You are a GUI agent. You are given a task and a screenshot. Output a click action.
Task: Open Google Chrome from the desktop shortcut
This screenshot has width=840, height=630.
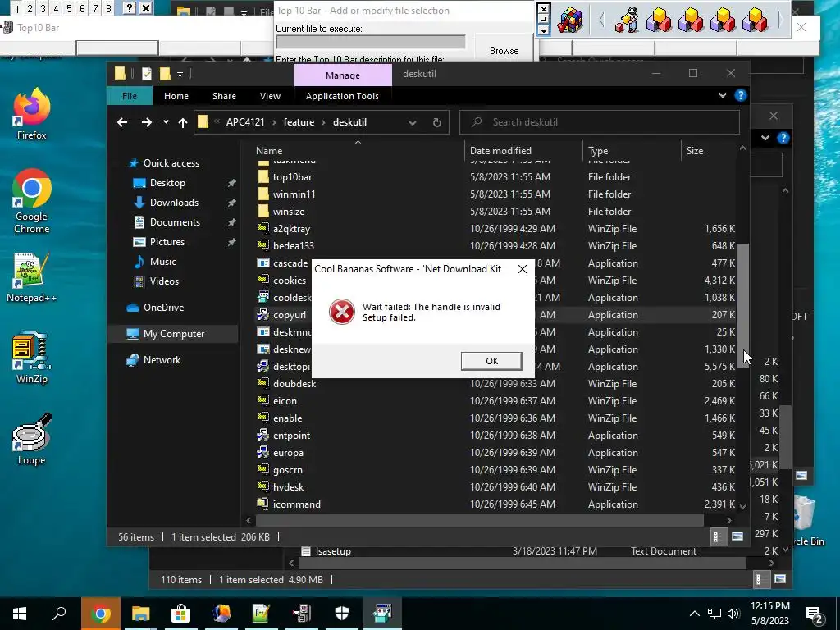click(x=32, y=202)
